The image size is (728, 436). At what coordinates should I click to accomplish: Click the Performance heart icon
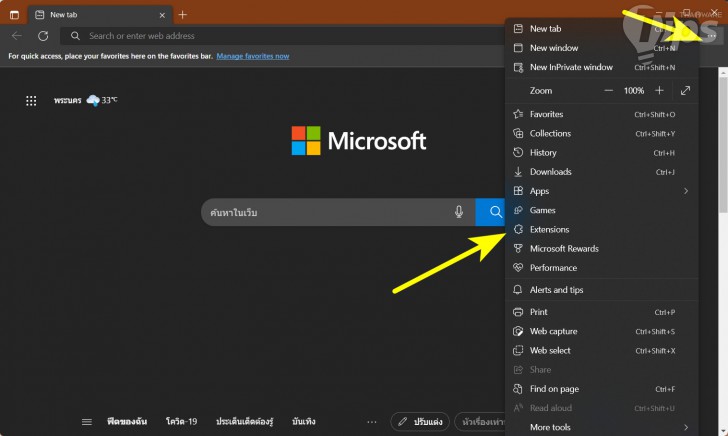click(x=518, y=267)
